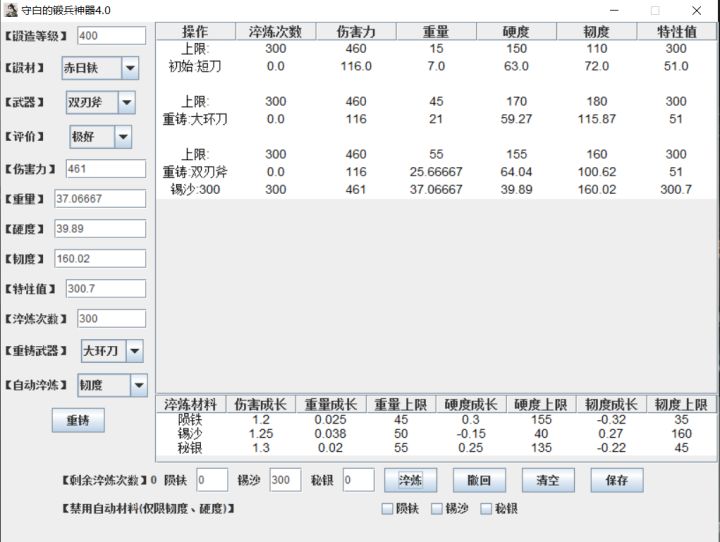
Task: Expand the 重铸武器 dropdown showing 大环刀
Action: click(x=112, y=351)
